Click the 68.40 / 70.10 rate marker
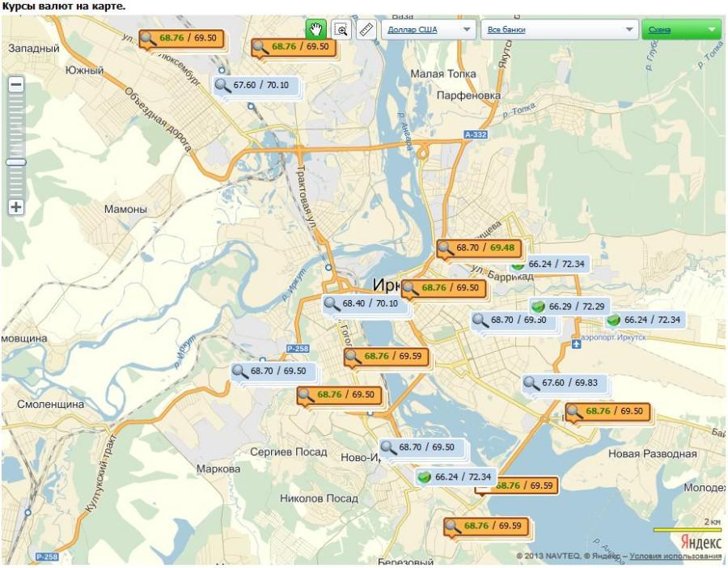 point(366,304)
